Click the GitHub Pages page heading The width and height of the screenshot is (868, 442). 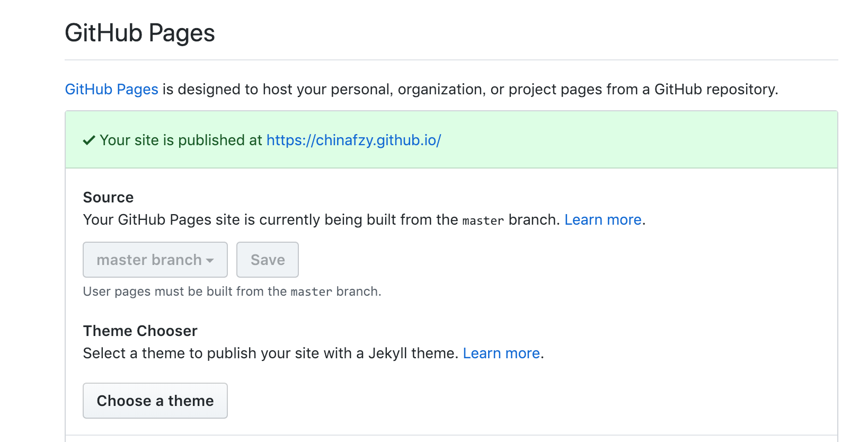[140, 33]
